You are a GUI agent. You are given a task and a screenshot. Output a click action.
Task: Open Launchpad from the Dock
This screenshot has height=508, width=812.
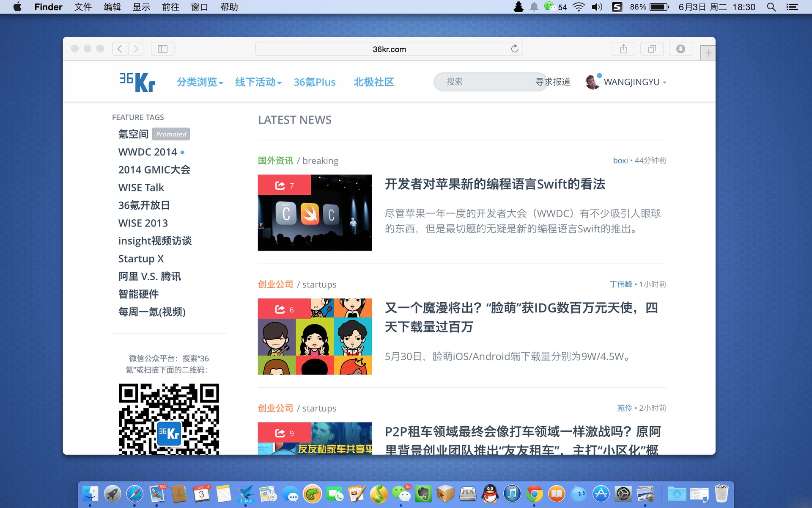(x=112, y=494)
